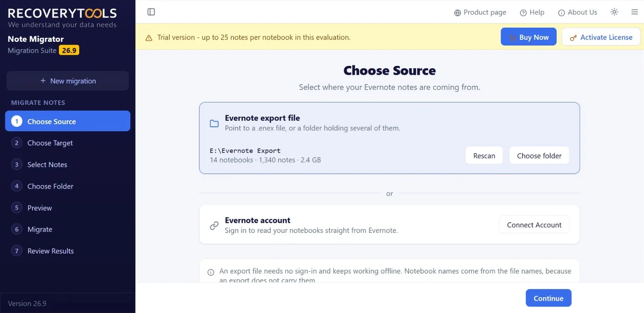This screenshot has height=313, width=644.
Task: Click the 26.9 version badge
Action: (69, 50)
